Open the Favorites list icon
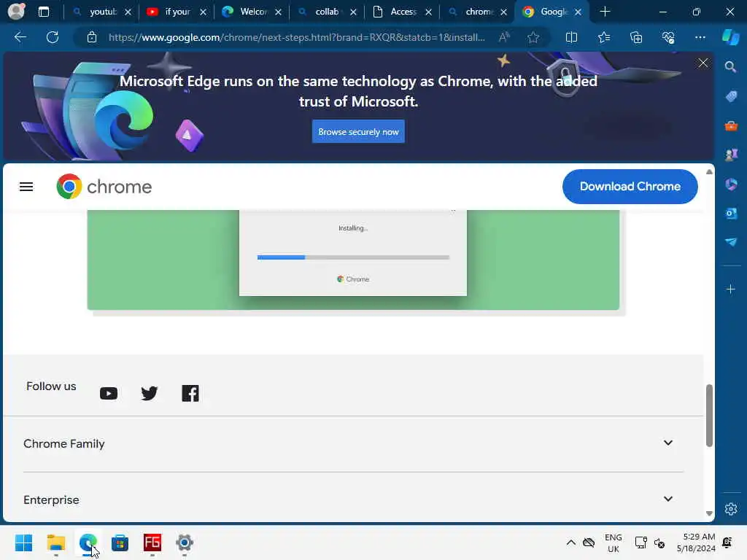 pos(603,37)
